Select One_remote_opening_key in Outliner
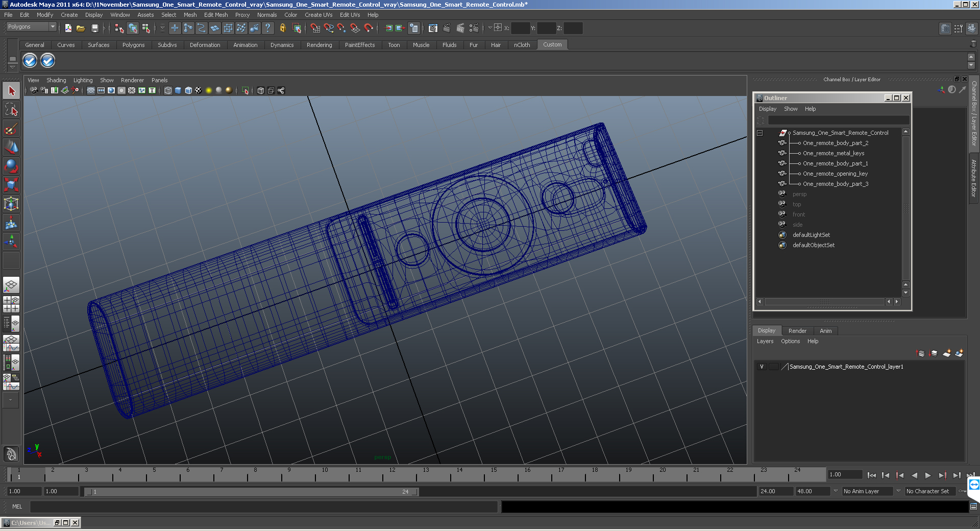 [835, 174]
